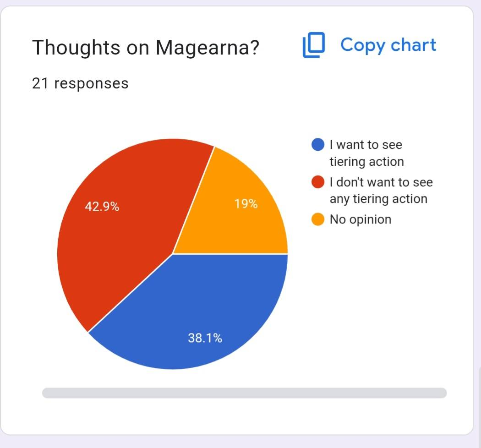Click the 42.9% percentage label
Viewport: 481px width, 448px height.
point(102,206)
